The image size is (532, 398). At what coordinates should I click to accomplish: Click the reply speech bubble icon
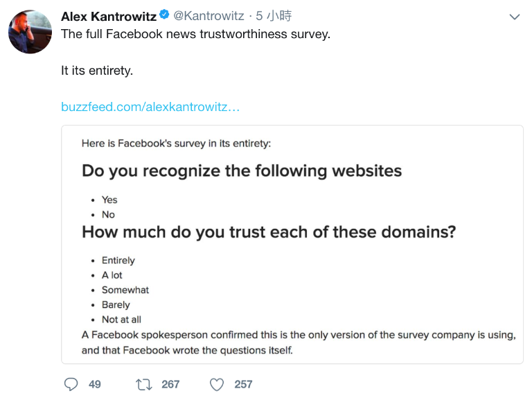click(x=71, y=383)
